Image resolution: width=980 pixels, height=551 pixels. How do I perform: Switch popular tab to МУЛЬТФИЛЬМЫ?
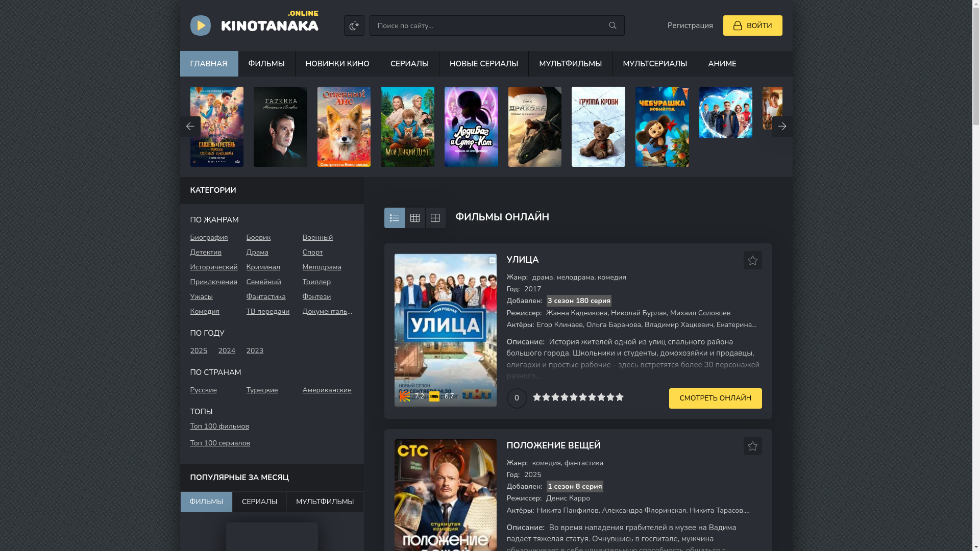pyautogui.click(x=325, y=502)
